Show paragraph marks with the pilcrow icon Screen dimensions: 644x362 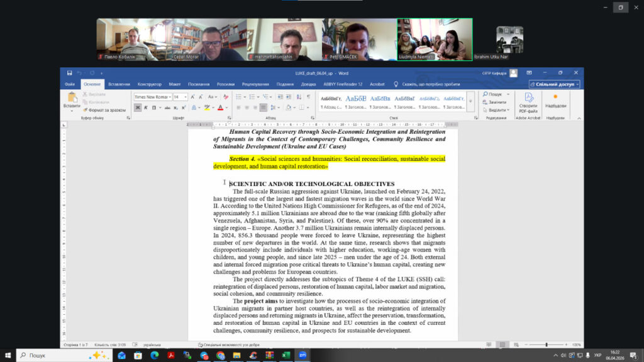tap(308, 97)
